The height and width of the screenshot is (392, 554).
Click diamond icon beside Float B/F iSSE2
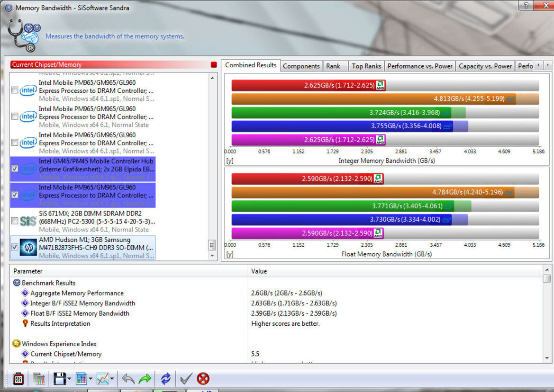click(25, 313)
